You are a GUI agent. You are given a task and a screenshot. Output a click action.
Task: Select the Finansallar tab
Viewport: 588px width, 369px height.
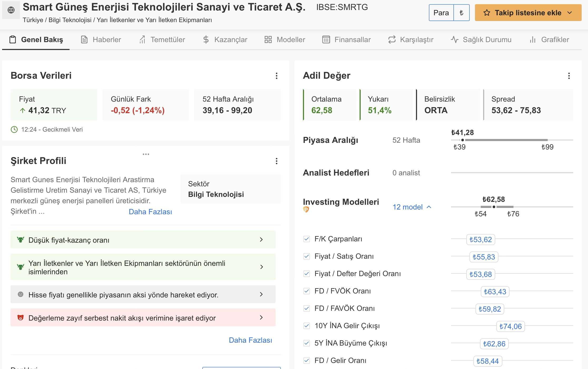346,40
